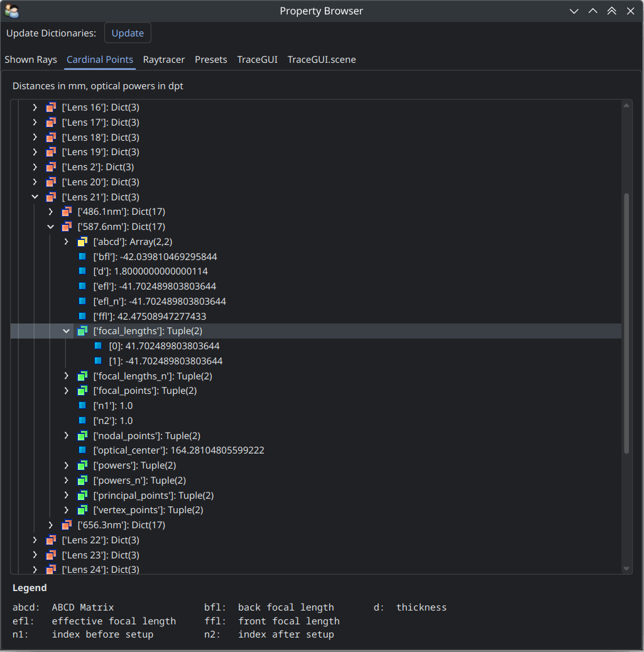Image resolution: width=644 pixels, height=652 pixels.
Task: Expand the Lens 20 entry
Action: [x=35, y=182]
